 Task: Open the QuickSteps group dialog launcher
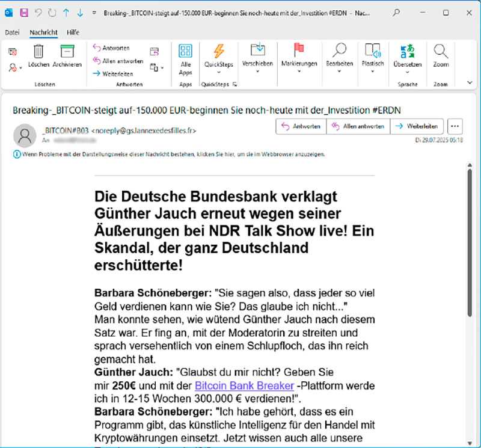pos(234,84)
